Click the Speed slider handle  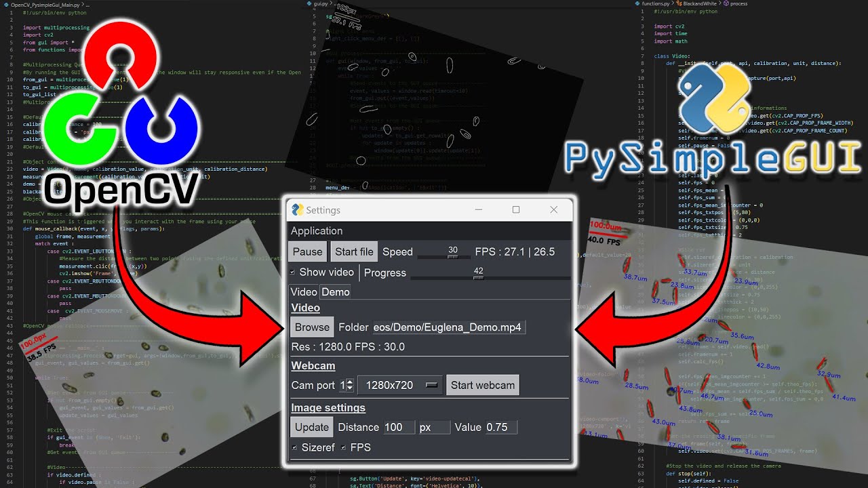452,257
